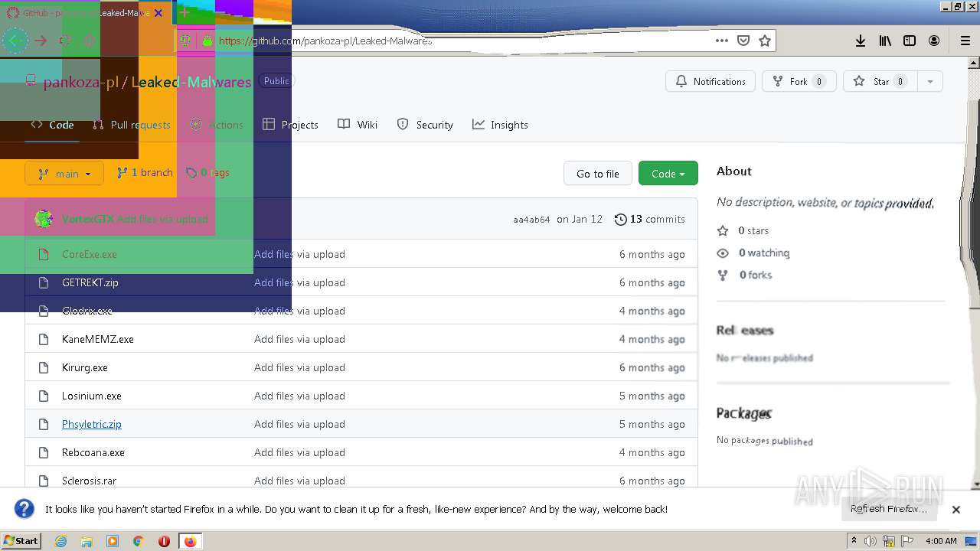Open the Actions tab
Screen dimensions: 980x551
coord(217,125)
